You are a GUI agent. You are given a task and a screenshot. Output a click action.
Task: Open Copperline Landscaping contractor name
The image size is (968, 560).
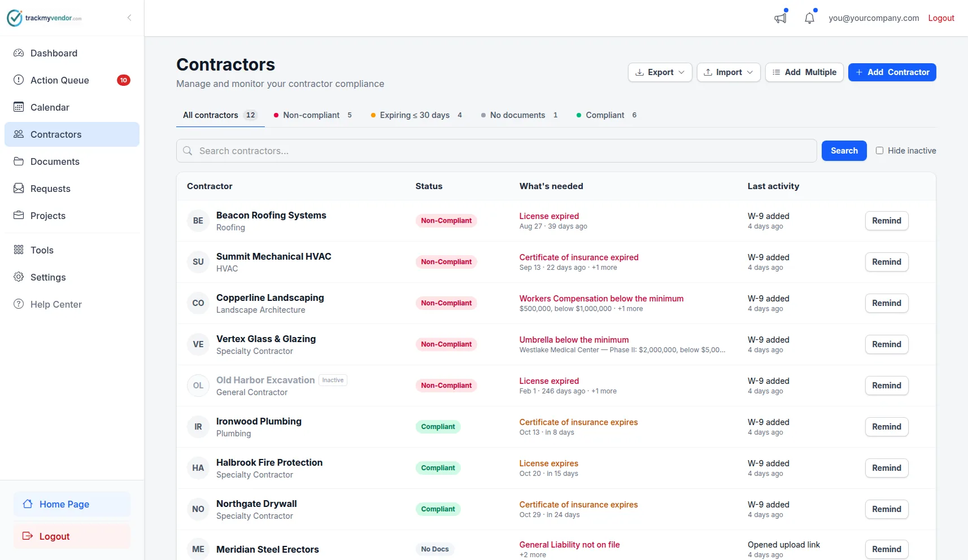coord(270,297)
